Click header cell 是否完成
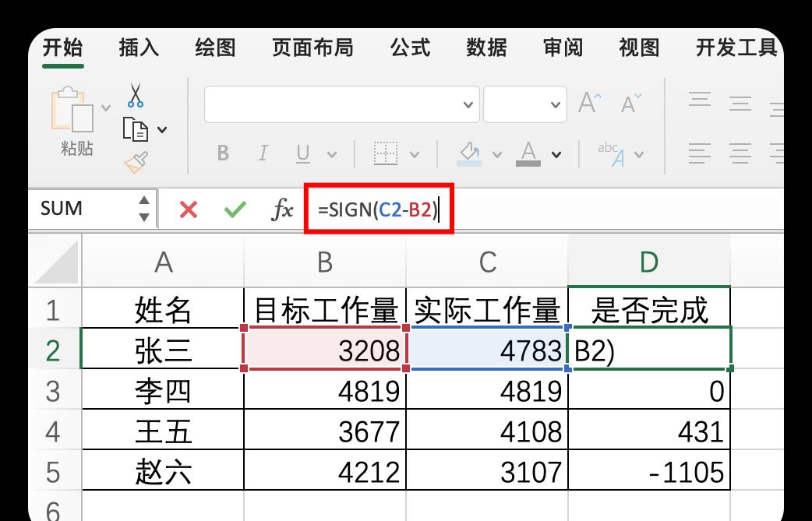812x521 pixels. (x=649, y=309)
